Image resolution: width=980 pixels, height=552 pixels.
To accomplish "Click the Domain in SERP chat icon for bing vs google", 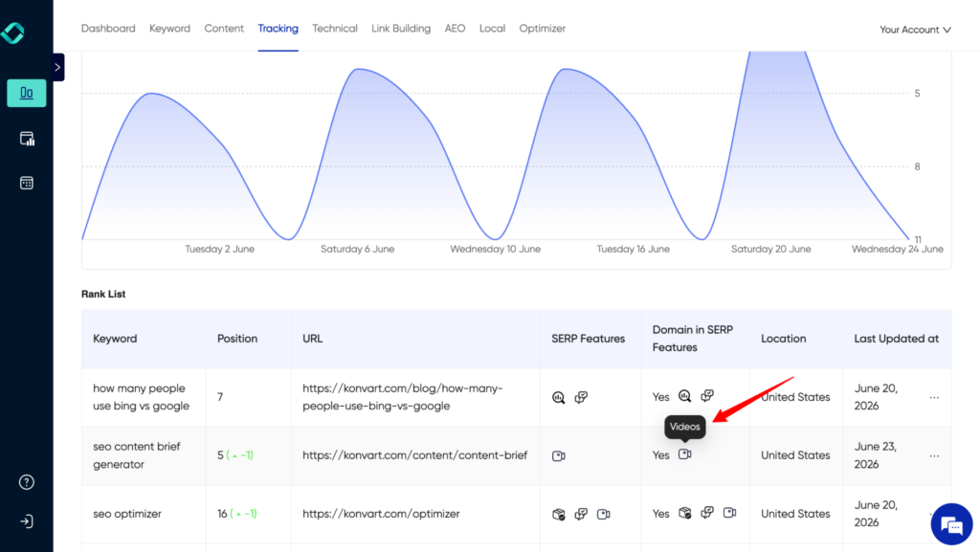I will (707, 396).
